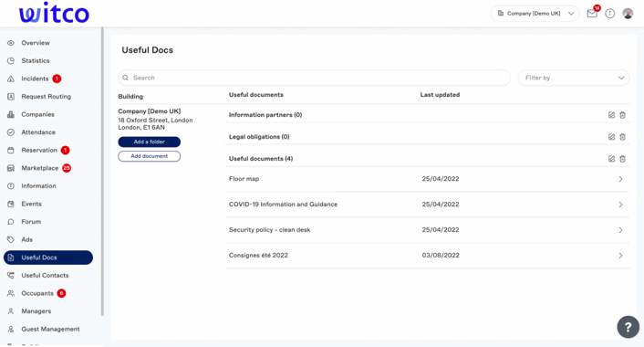644x347 pixels.
Task: Click the Last updated column header
Action: (x=440, y=95)
